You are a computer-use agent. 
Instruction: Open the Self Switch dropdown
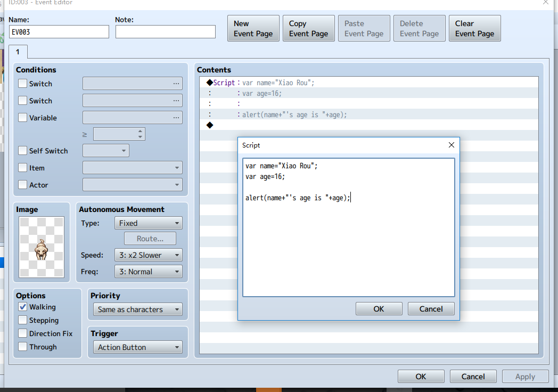click(106, 151)
